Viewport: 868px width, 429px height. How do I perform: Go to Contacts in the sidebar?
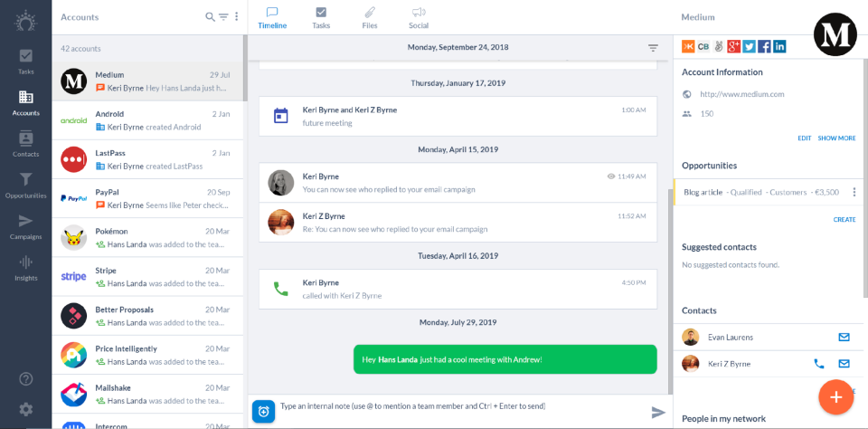25,144
